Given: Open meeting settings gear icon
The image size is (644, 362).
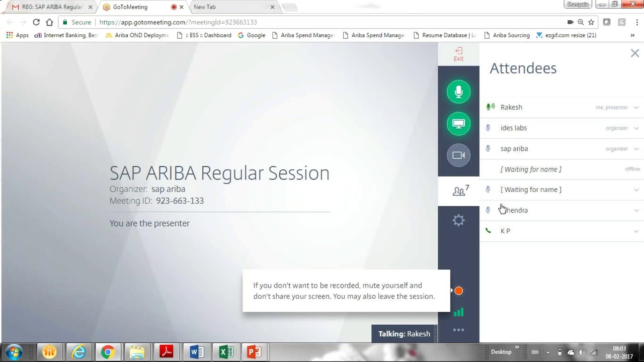Looking at the screenshot, I should tap(458, 220).
